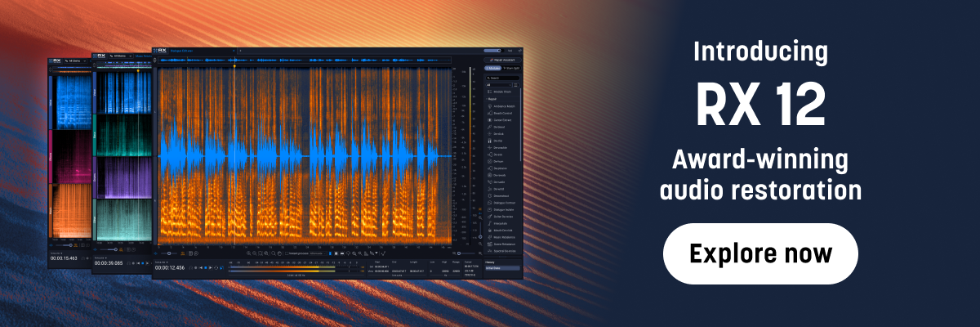Open the Dialogue Contour module

[501, 203]
